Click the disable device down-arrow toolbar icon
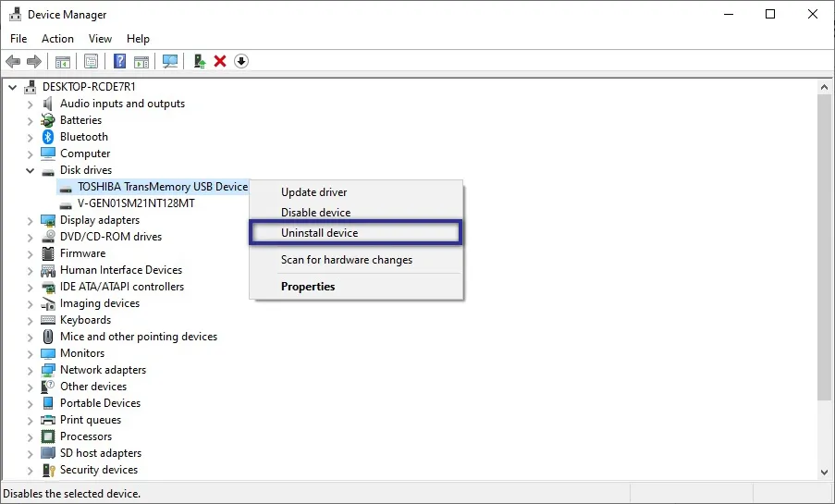 pyautogui.click(x=241, y=61)
